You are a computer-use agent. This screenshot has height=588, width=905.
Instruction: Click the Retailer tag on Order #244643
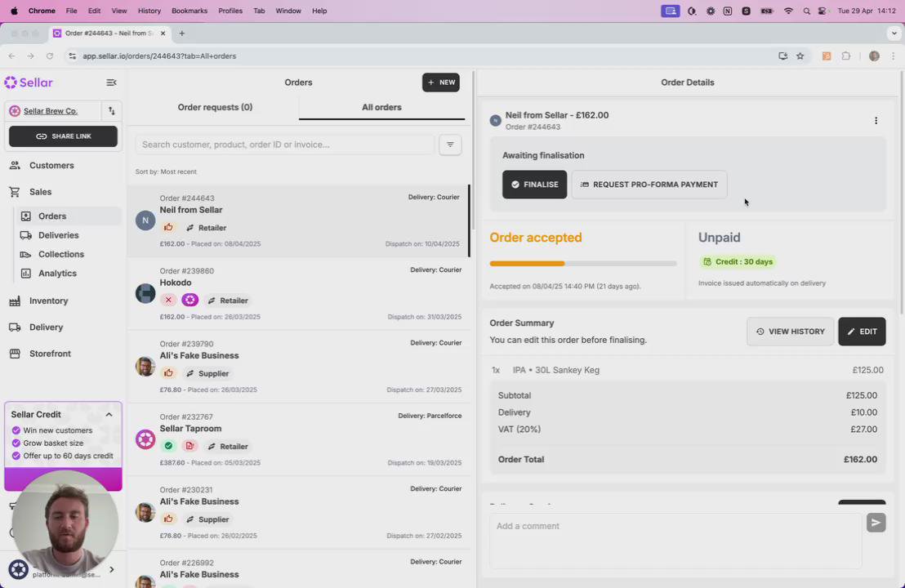pyautogui.click(x=206, y=228)
